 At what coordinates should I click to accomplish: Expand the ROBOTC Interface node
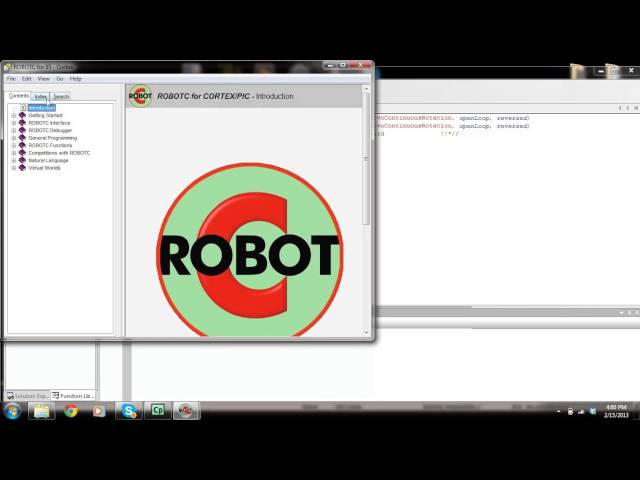tap(14, 123)
